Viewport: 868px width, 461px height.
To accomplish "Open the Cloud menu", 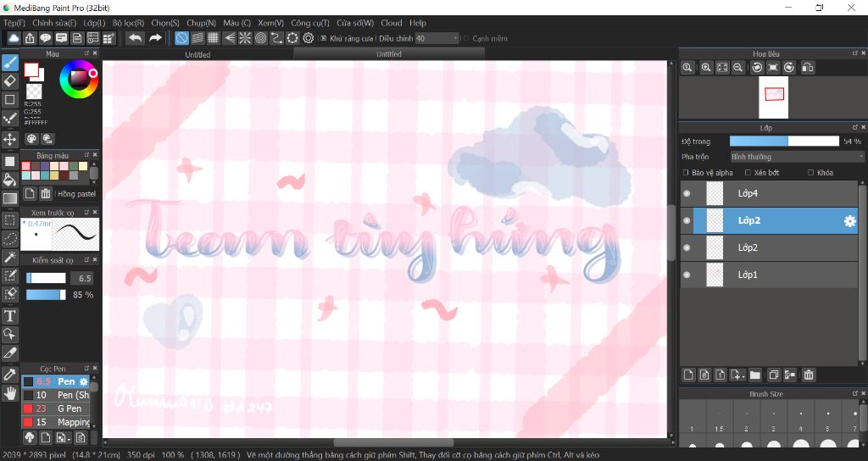I will (392, 23).
